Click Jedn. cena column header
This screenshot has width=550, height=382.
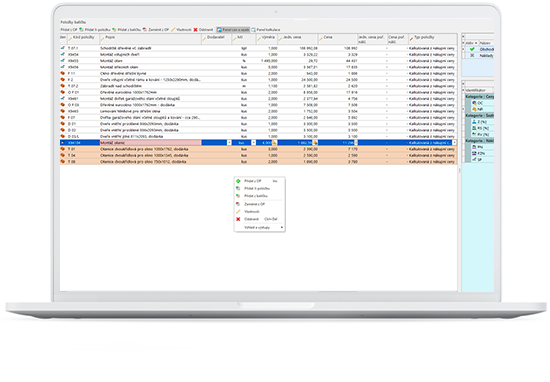[x=297, y=39]
